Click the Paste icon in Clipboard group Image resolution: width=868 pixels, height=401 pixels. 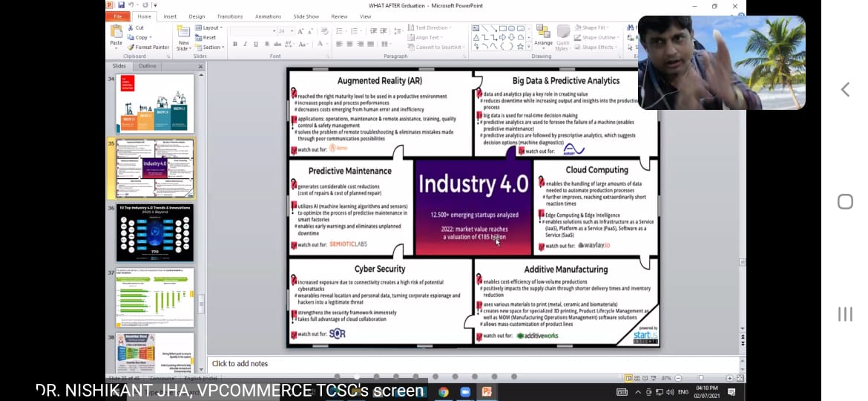coord(116,33)
